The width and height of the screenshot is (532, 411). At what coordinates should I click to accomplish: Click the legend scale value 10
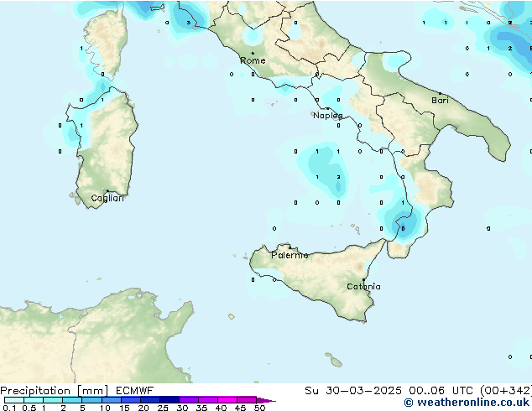tap(105, 408)
